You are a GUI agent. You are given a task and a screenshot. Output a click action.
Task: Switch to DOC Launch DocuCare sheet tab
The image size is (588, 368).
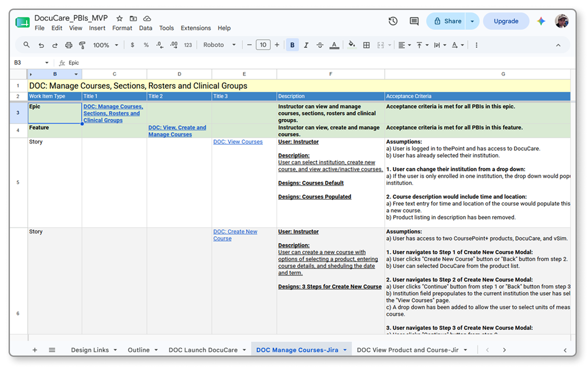click(x=203, y=350)
